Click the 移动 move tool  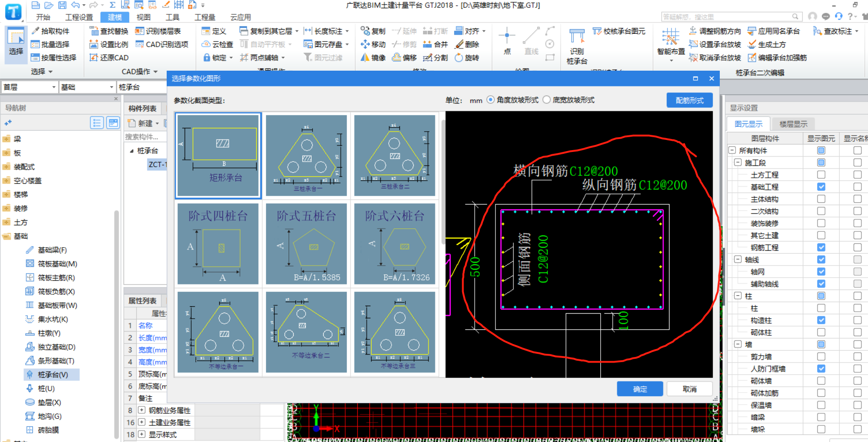[x=373, y=44]
